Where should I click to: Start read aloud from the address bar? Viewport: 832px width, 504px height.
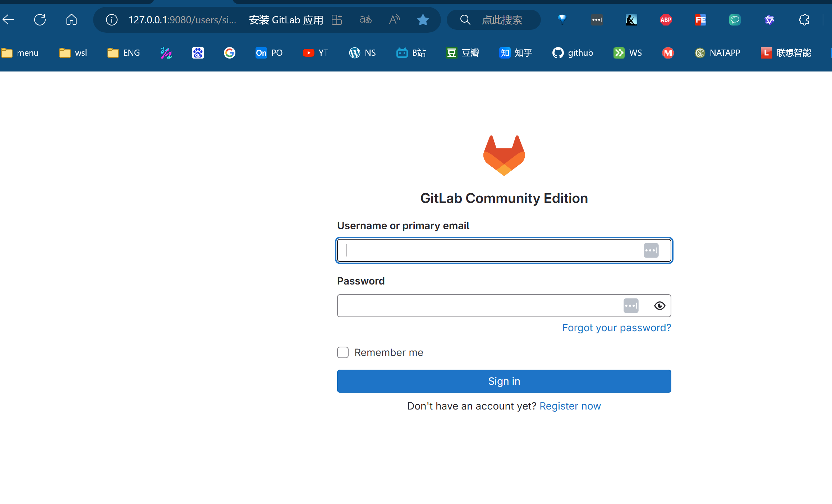click(394, 20)
